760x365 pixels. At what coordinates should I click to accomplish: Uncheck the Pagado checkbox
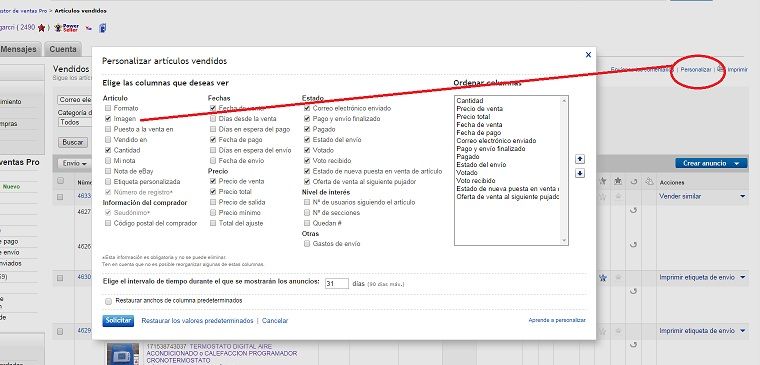307,129
